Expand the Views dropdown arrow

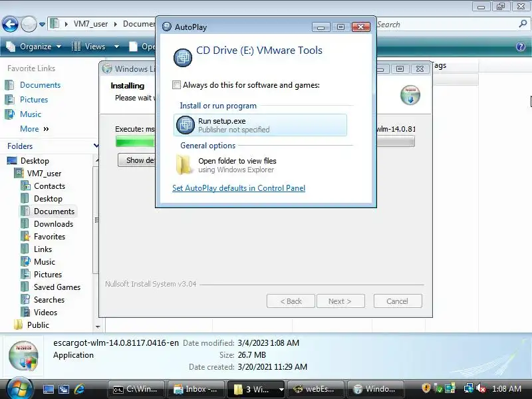click(x=116, y=47)
